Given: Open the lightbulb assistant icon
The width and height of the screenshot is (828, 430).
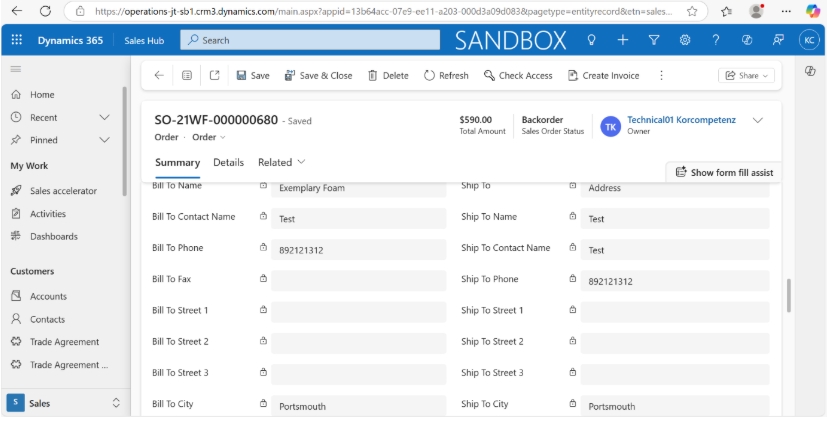Looking at the screenshot, I should pyautogui.click(x=591, y=40).
